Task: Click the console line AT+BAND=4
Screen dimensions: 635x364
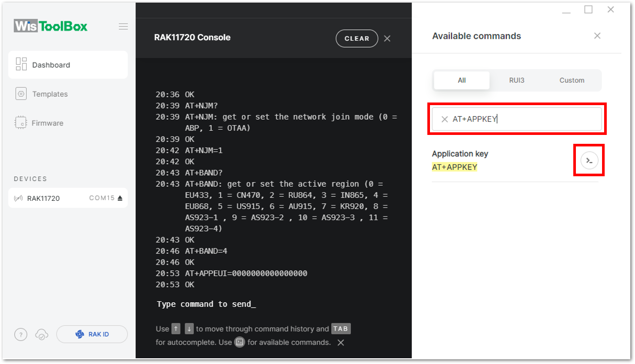Action: (206, 251)
